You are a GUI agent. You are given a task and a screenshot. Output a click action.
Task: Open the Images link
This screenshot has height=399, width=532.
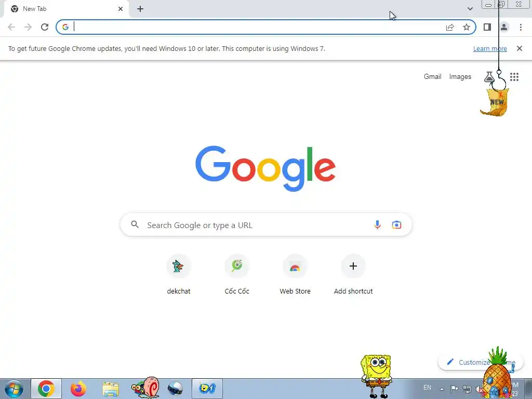pos(460,77)
